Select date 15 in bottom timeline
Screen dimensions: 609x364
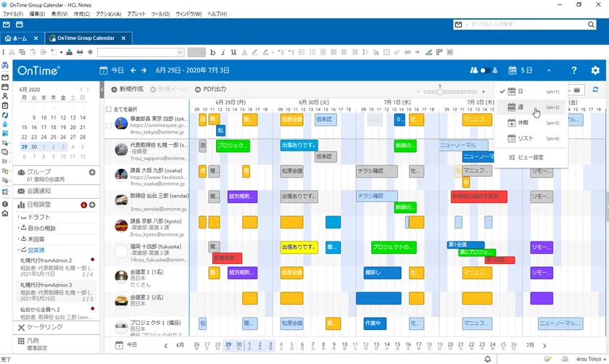(397, 345)
